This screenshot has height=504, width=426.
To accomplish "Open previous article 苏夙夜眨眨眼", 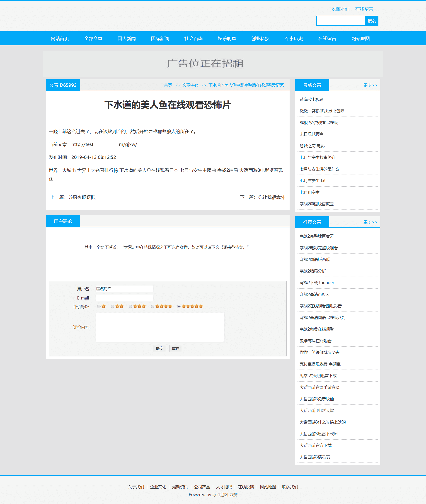I will tap(82, 197).
